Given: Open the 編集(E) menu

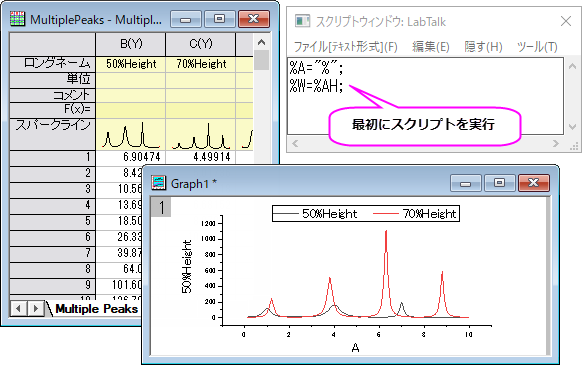Looking at the screenshot, I should coord(431,47).
